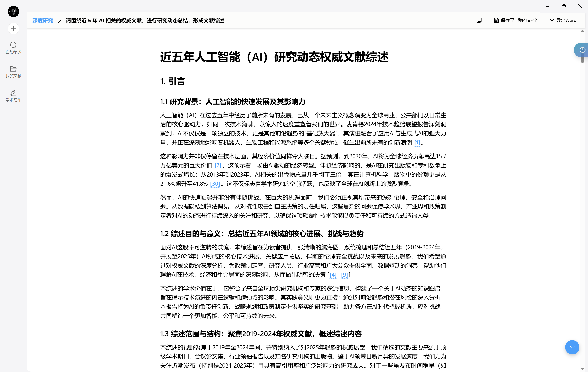Open 学术写作 pen icon

(x=13, y=93)
